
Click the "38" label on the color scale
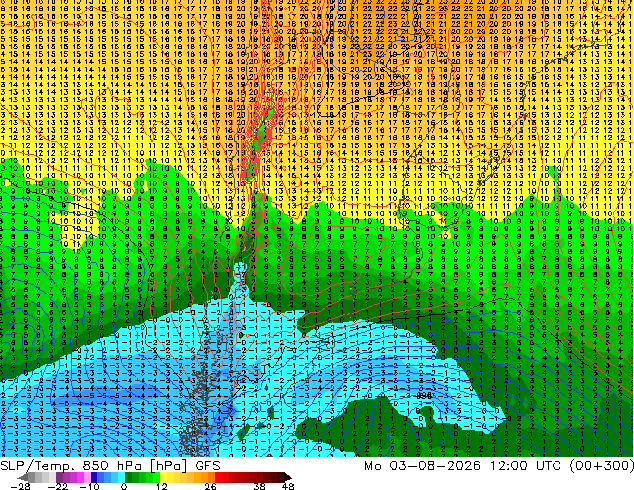point(260,486)
